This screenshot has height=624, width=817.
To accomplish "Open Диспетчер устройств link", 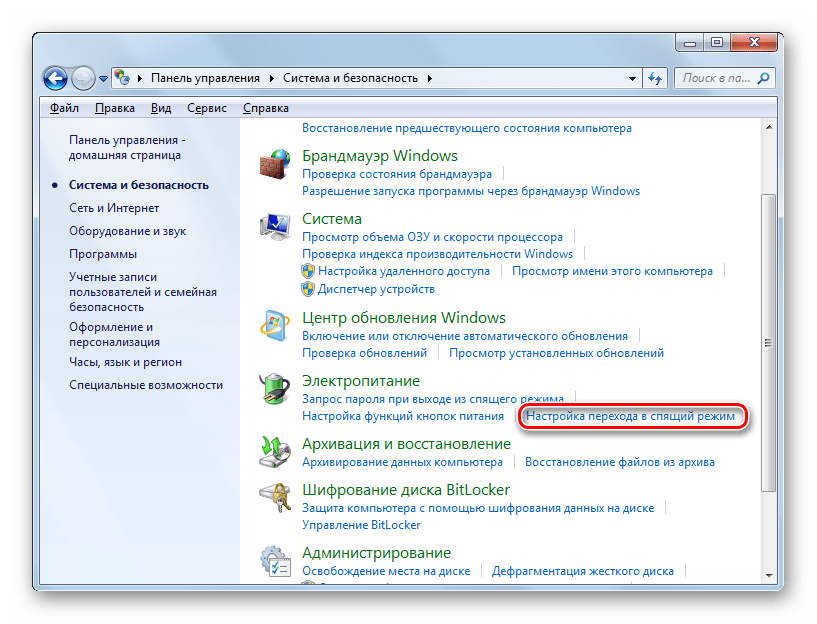I will [376, 289].
